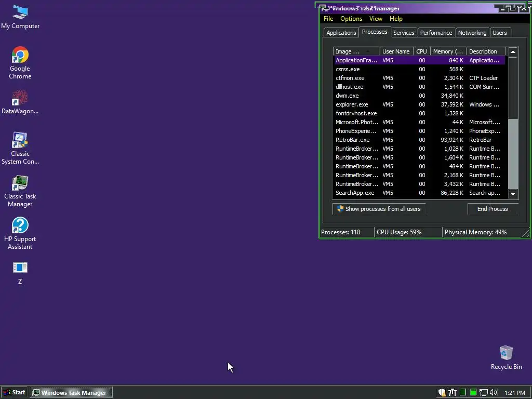Select the Processes tab

tap(375, 32)
